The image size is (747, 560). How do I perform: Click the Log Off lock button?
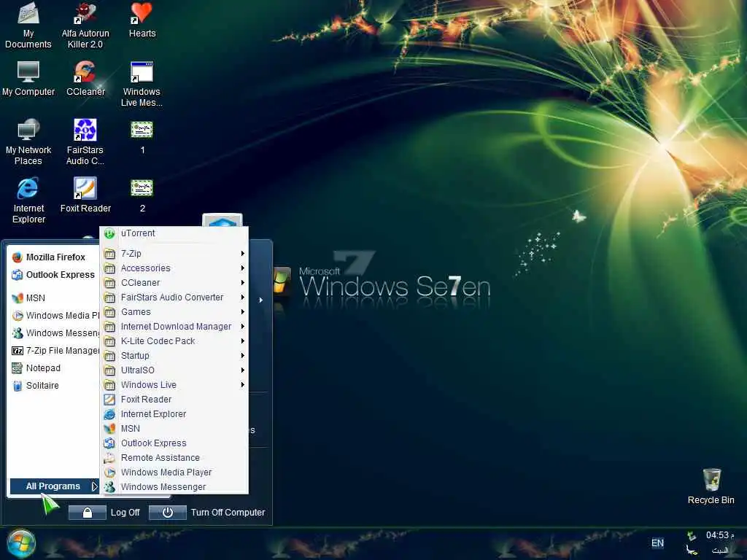click(x=88, y=513)
